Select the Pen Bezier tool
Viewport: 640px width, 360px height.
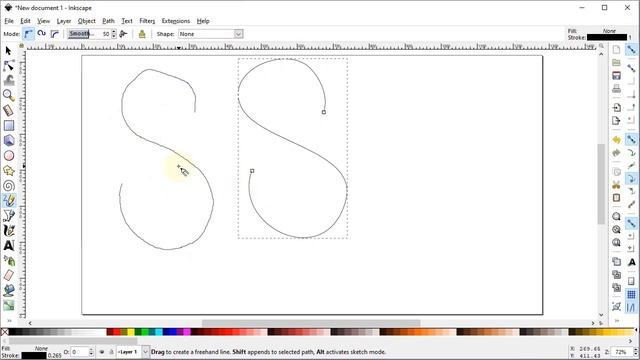(9, 216)
